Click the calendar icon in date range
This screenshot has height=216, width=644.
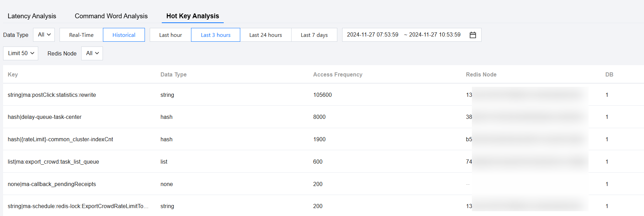(x=473, y=35)
